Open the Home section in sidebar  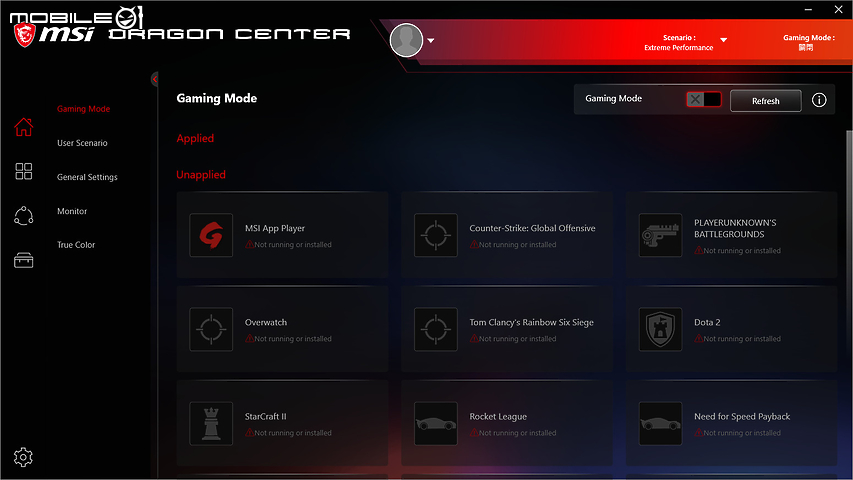click(x=23, y=127)
